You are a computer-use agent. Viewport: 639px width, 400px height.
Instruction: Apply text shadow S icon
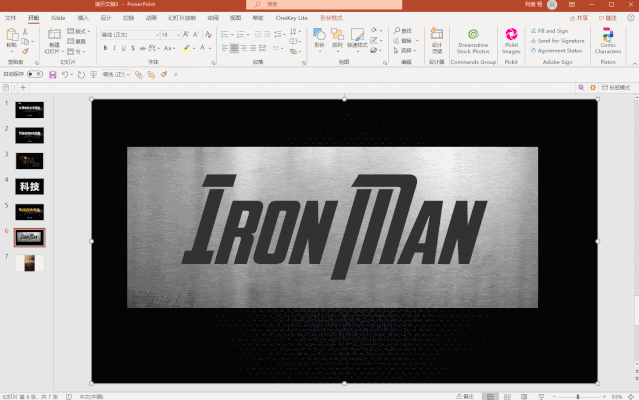coord(133,48)
